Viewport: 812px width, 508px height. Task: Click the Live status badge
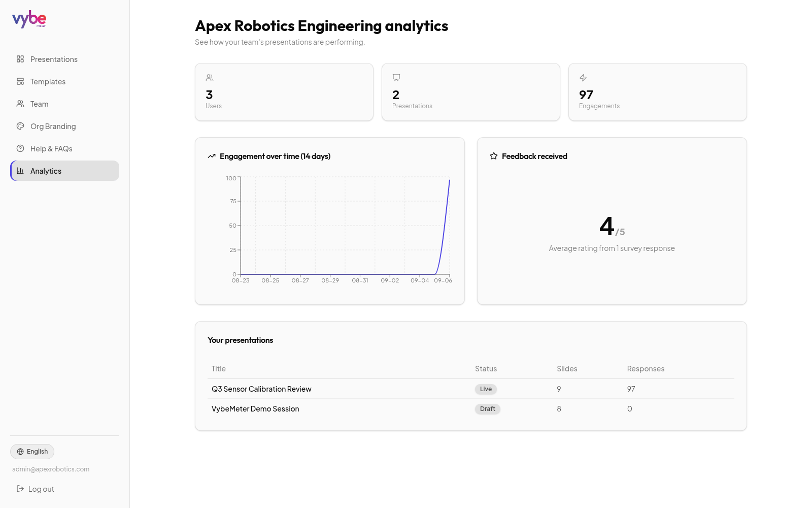[x=486, y=389]
